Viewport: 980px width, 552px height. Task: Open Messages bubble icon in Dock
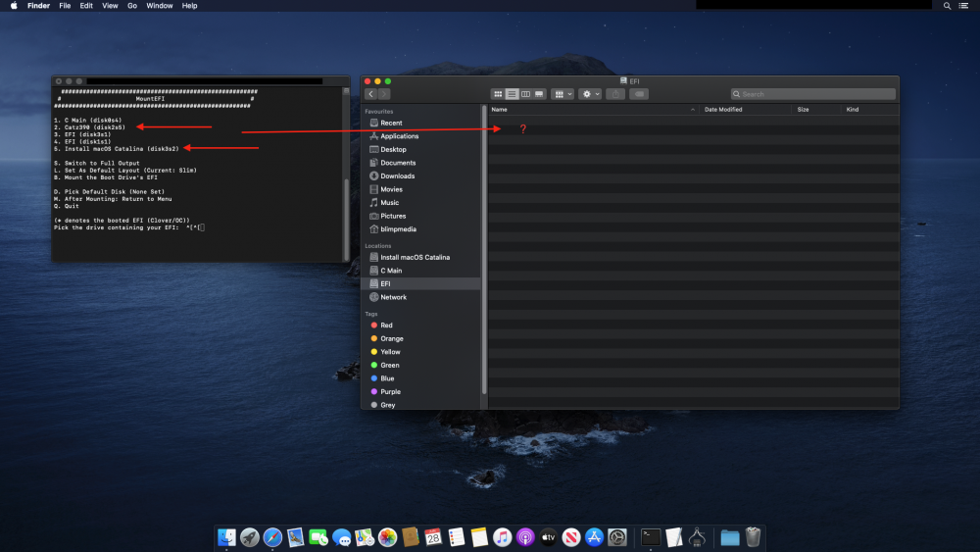pos(341,537)
